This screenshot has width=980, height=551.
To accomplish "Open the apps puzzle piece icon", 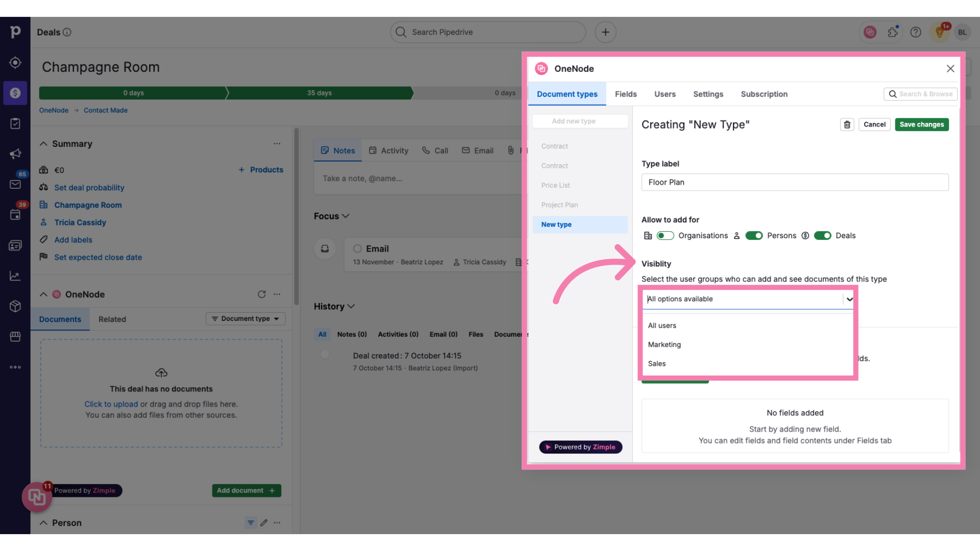I will tap(893, 32).
